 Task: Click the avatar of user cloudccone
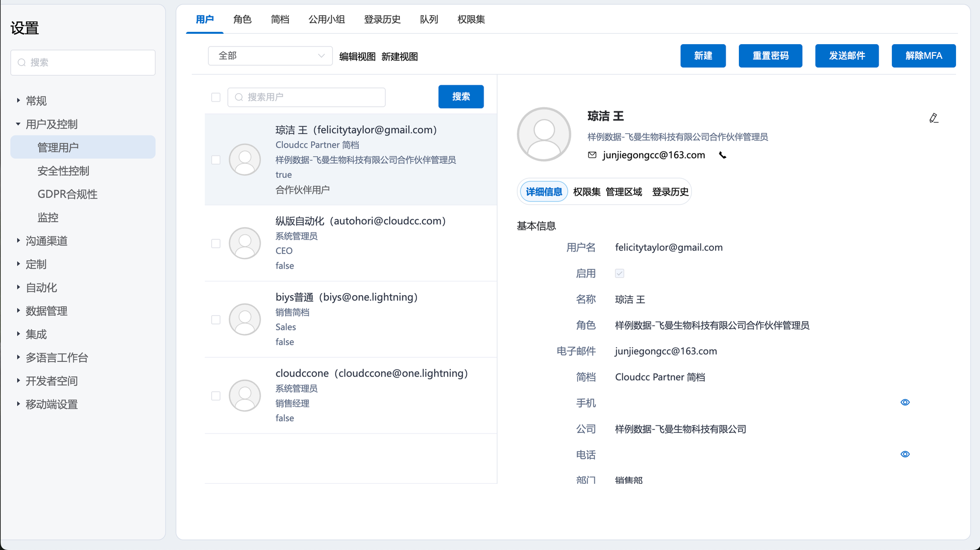(x=245, y=396)
